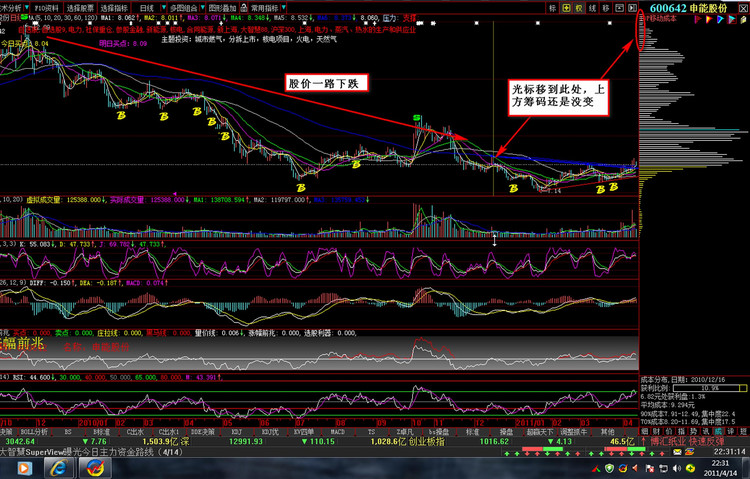Select the MACD indicator tab
The width and height of the screenshot is (750, 479).
point(338,432)
